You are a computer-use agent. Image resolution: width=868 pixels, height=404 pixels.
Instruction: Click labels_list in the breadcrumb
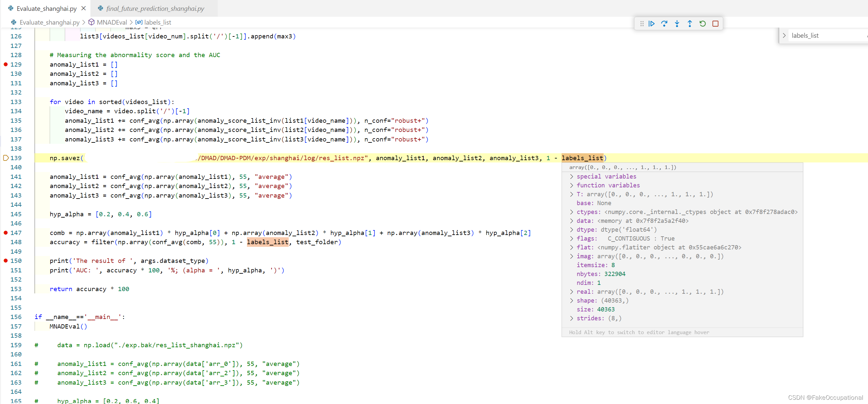pos(158,22)
